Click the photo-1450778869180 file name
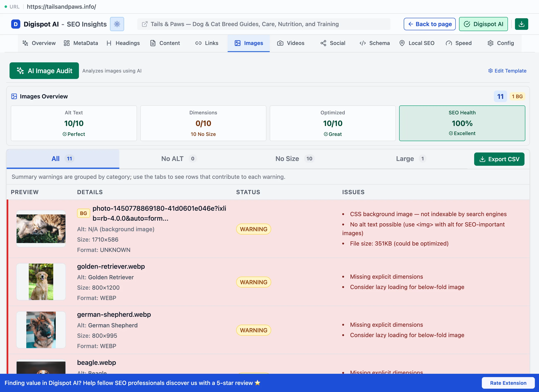The width and height of the screenshot is (539, 392). [x=159, y=213]
